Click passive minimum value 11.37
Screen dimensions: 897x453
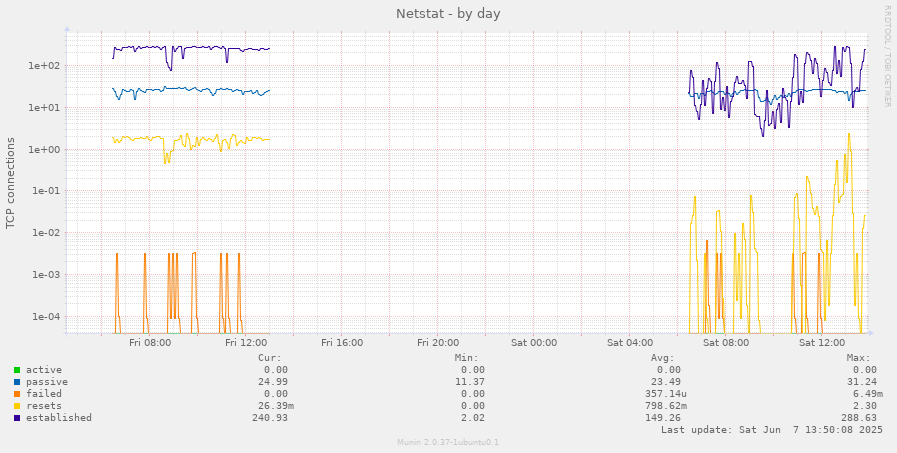click(470, 382)
